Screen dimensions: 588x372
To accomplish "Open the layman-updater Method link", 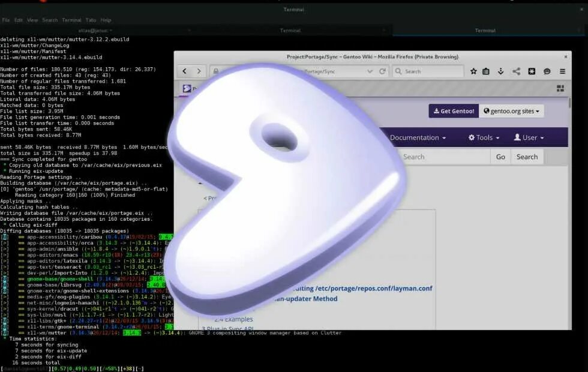I will coord(305,299).
